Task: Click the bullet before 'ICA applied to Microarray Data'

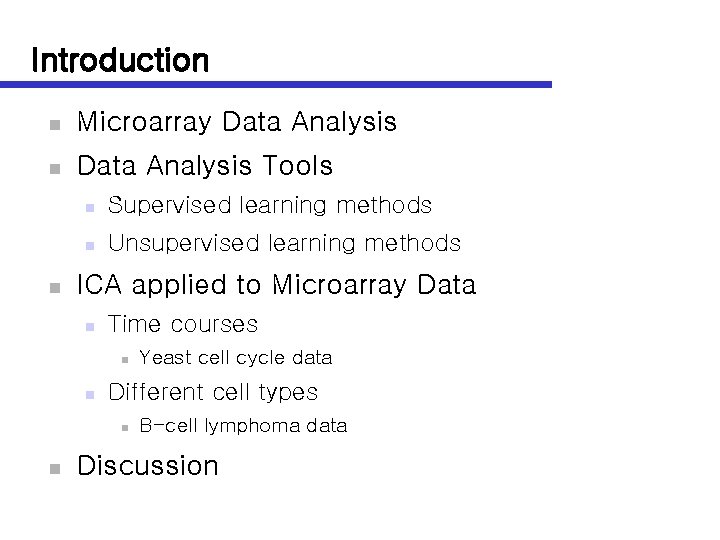Action: click(x=55, y=288)
